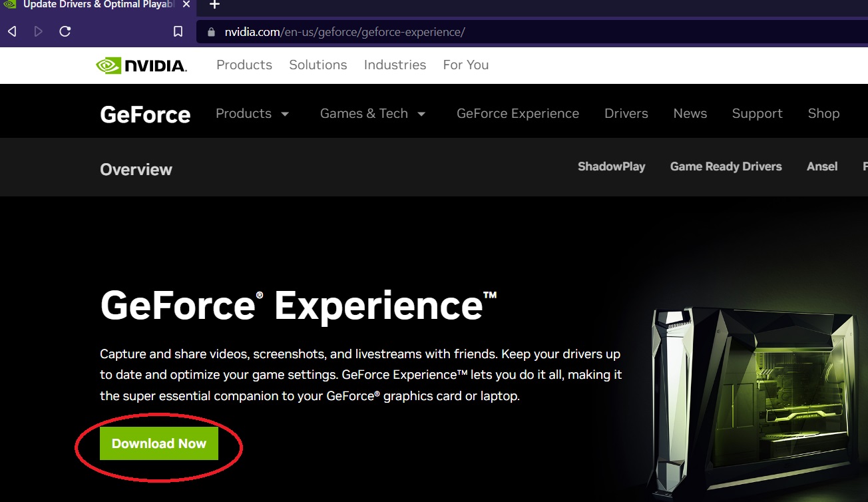Viewport: 868px width, 502px height.
Task: Select the Overview sub-navigation item
Action: coord(136,170)
